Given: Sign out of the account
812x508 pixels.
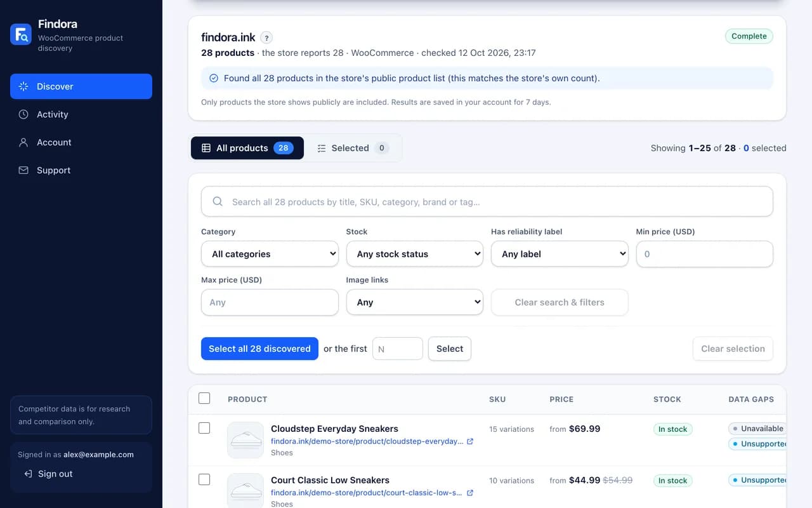Looking at the screenshot, I should [48, 474].
